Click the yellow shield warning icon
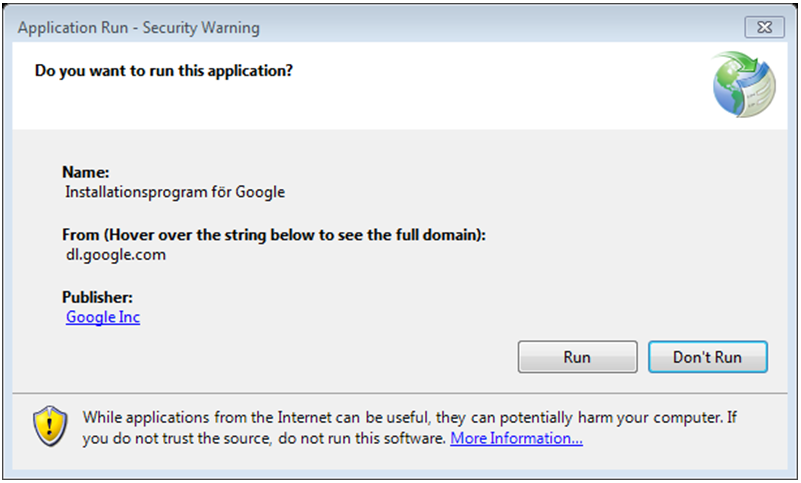This screenshot has height=483, width=801. (50, 426)
